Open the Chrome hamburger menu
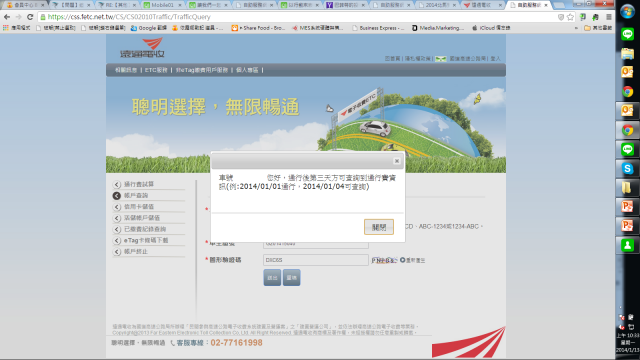 609,17
